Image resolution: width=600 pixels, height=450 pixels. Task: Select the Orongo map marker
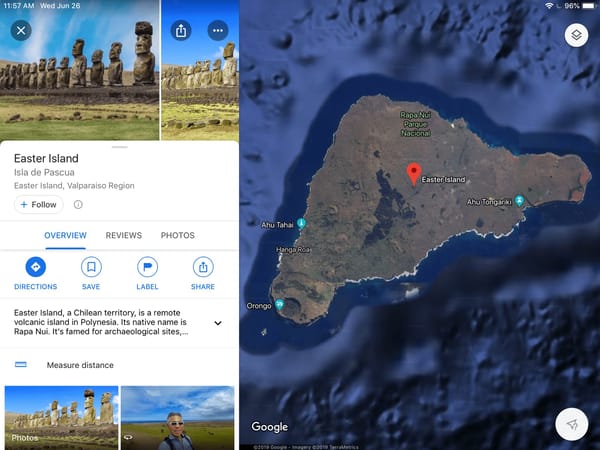280,305
